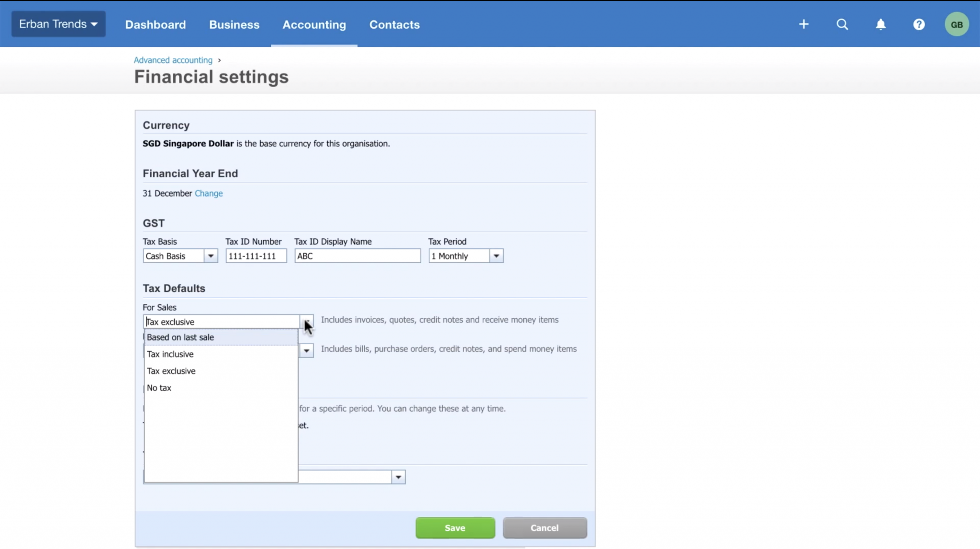Switch to the Contacts section
Screen dimensions: 980x549
click(x=394, y=24)
